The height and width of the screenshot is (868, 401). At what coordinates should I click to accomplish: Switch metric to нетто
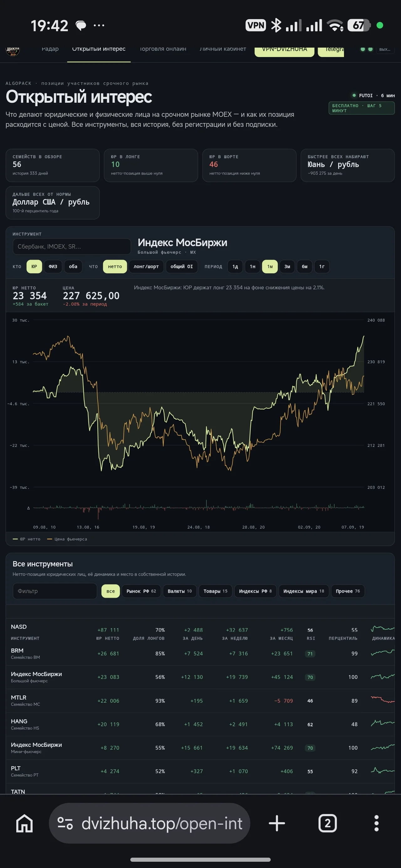(x=115, y=266)
